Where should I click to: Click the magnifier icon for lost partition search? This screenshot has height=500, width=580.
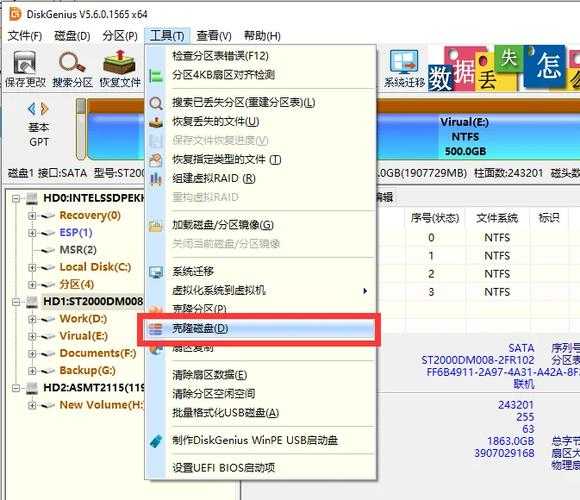click(x=156, y=103)
